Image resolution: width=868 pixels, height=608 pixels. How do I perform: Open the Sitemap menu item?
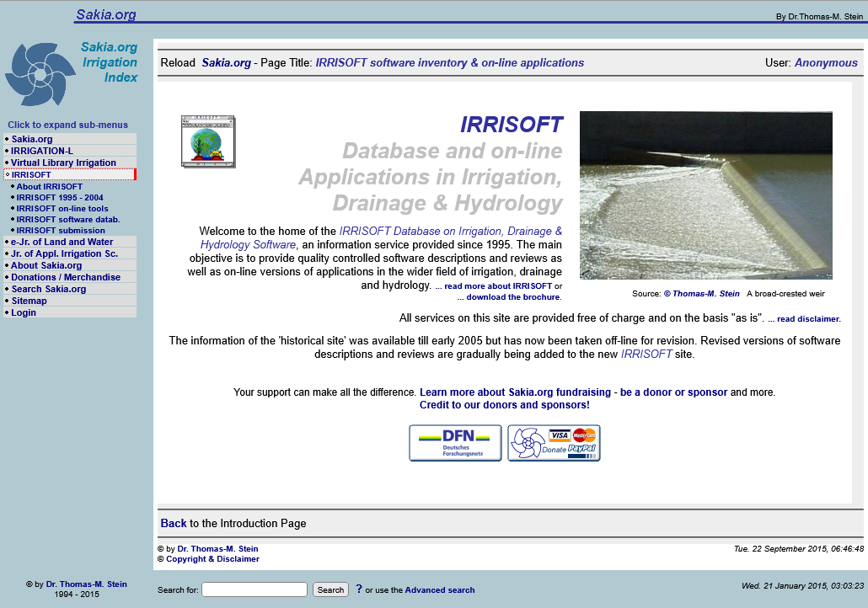(70, 301)
